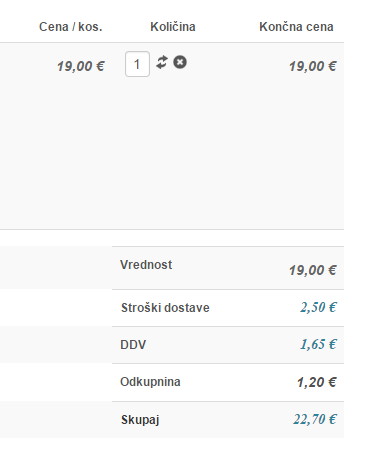
Task: Click the item row's final price 19,00 €
Action: (313, 66)
